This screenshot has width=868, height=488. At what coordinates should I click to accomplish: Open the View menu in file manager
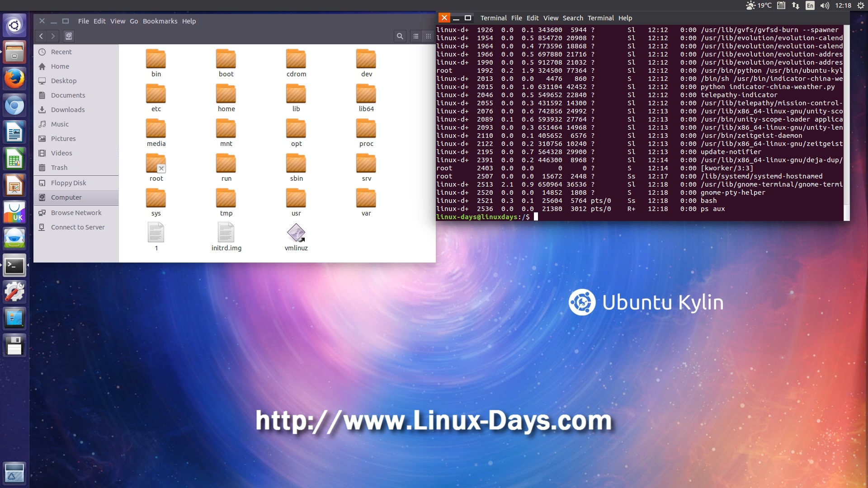pyautogui.click(x=118, y=21)
